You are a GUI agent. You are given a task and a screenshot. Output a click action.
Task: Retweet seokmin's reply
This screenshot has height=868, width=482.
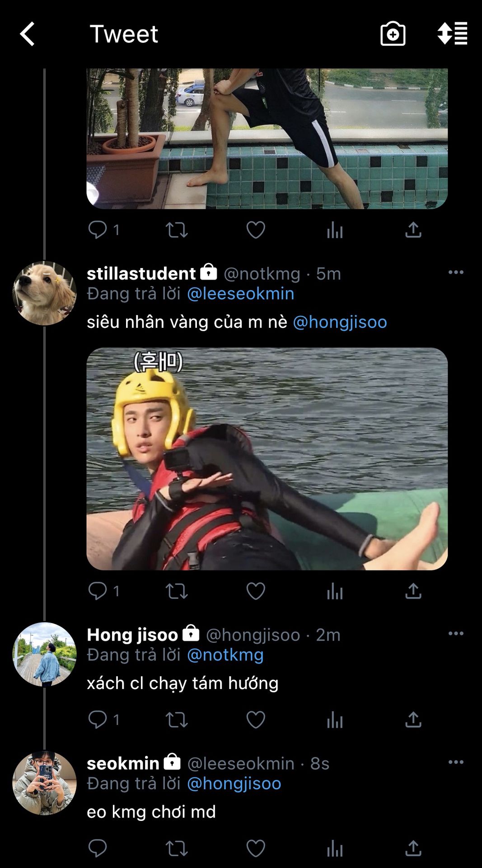point(177,848)
